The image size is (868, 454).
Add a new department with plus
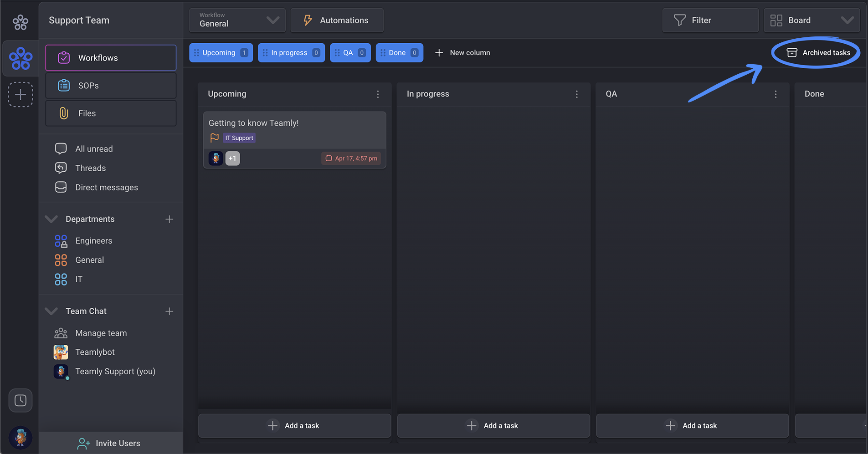click(169, 219)
